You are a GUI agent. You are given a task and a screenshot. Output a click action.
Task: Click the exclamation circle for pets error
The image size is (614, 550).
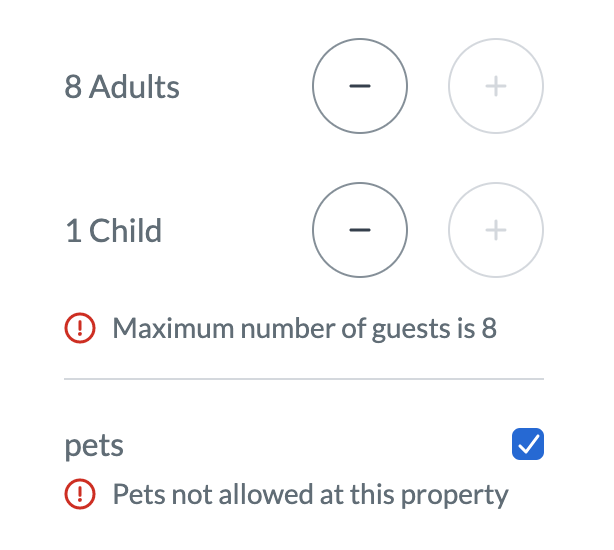(80, 494)
